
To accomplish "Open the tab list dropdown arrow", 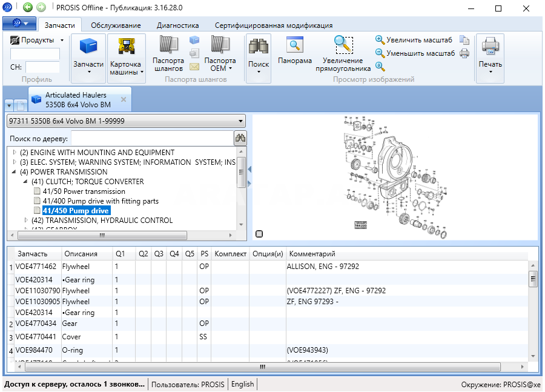I will click(x=9, y=105).
